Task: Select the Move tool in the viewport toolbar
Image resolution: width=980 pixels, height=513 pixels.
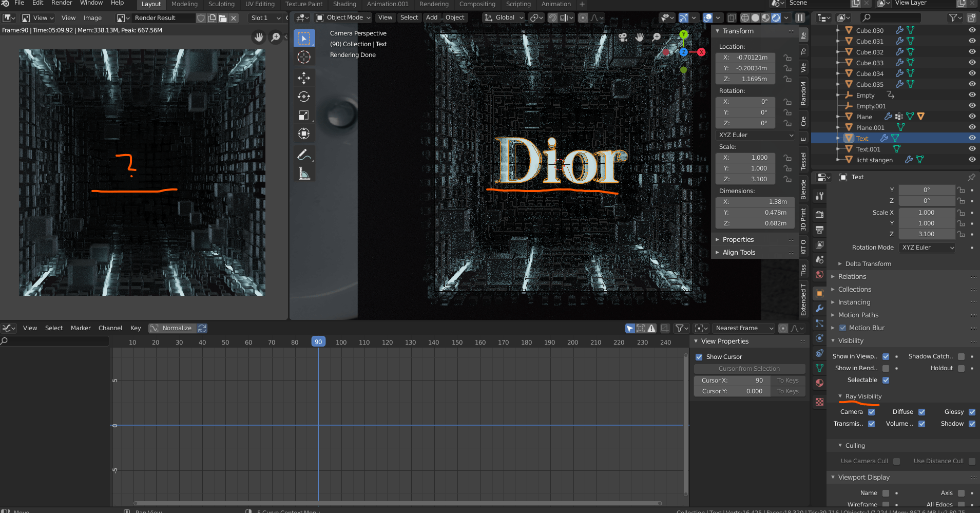Action: pos(304,78)
